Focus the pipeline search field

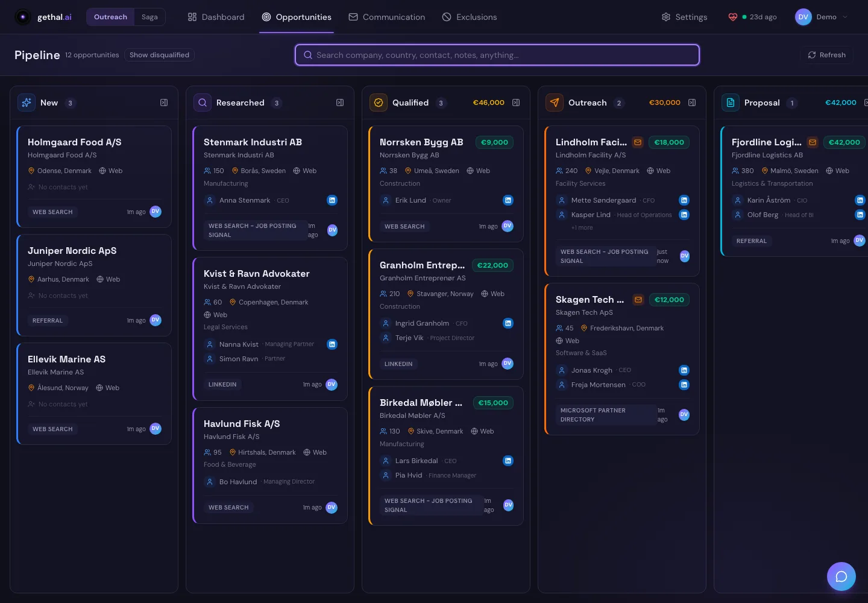497,55
